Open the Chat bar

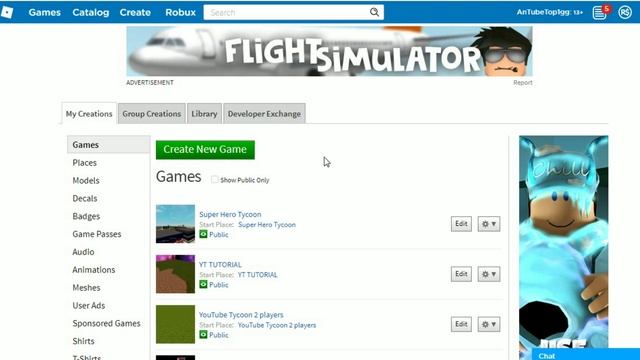(586, 355)
